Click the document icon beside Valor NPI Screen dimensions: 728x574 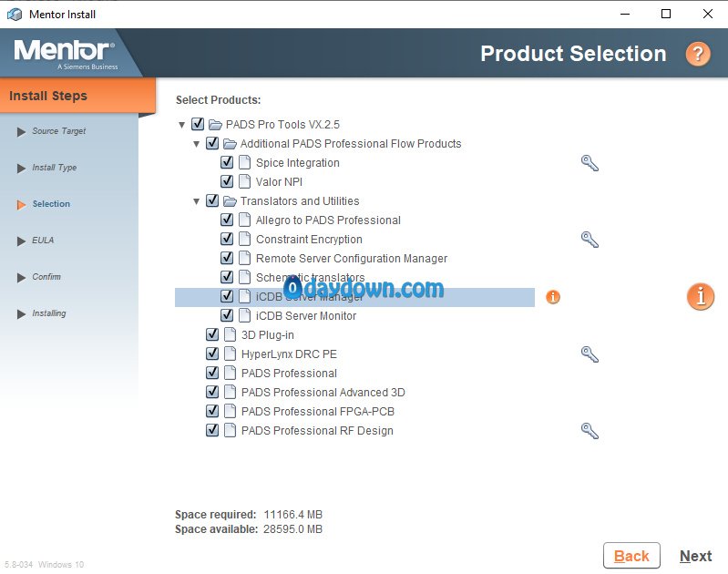[245, 181]
